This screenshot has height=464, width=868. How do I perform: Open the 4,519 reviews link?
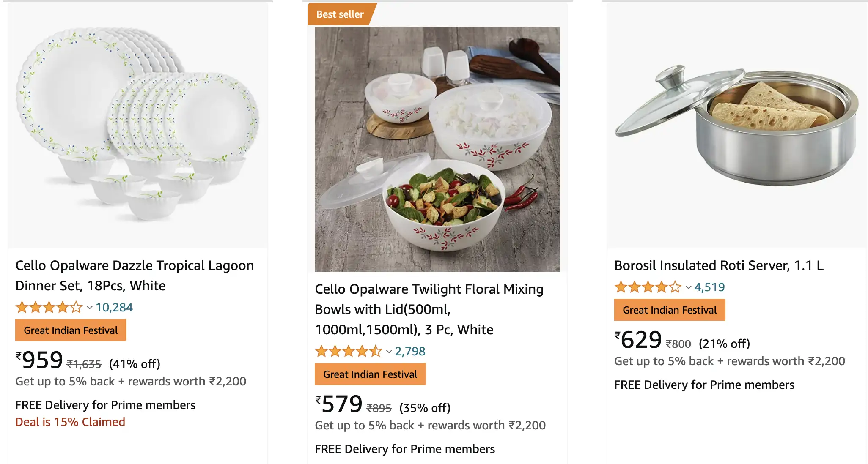click(x=709, y=287)
